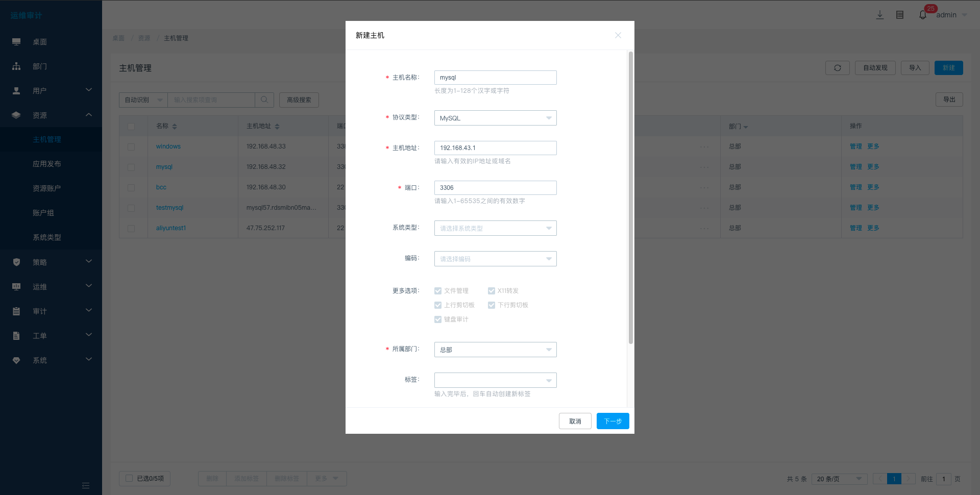Open the 部门 column filter arrow
This screenshot has width=980, height=495.
click(746, 127)
